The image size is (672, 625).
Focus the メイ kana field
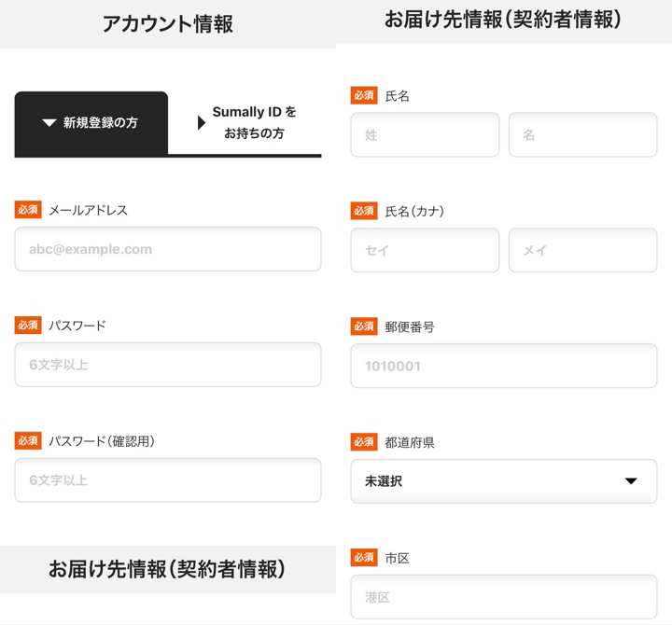tap(582, 250)
